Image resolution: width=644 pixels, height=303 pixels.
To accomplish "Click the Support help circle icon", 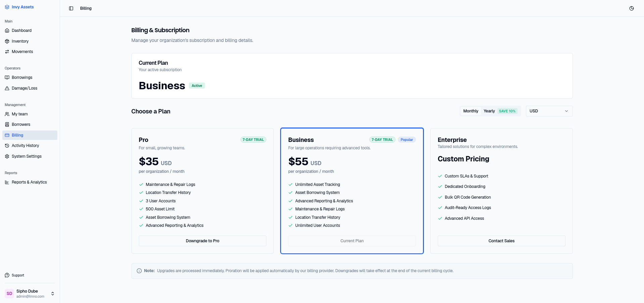I will [7, 275].
